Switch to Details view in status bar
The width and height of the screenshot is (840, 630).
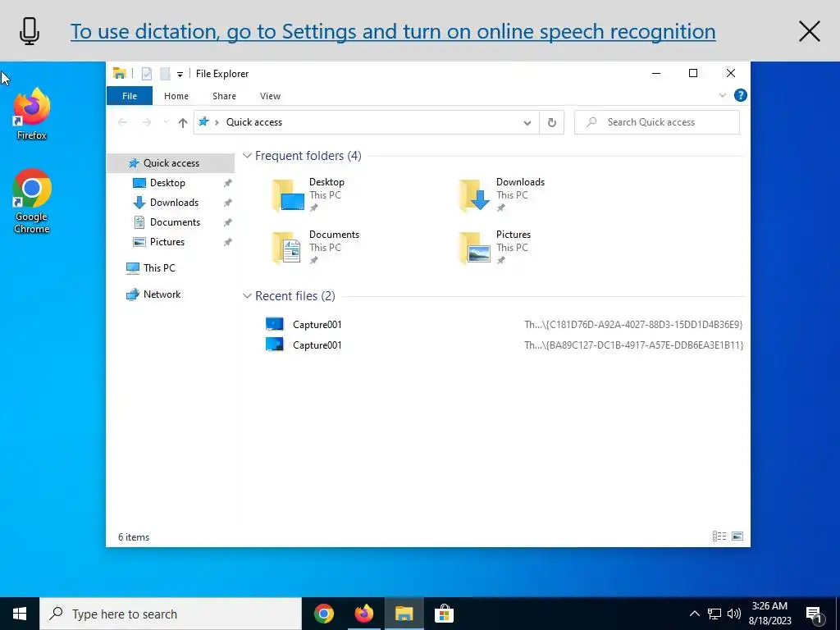point(719,536)
